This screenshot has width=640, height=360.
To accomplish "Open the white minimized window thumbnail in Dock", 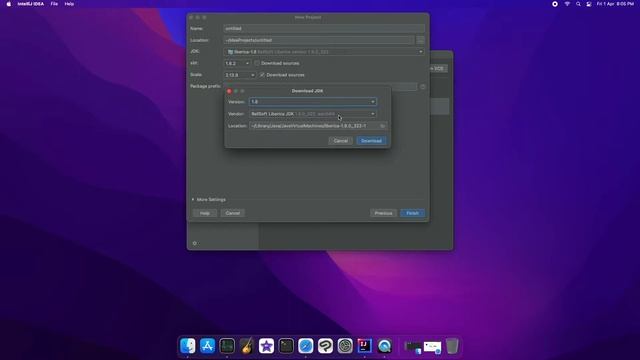I will 432,347.
